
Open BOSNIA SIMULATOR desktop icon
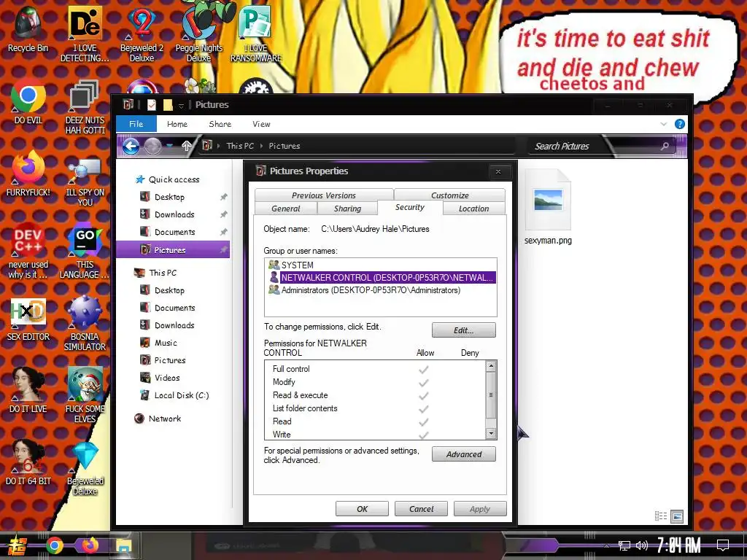(85, 323)
